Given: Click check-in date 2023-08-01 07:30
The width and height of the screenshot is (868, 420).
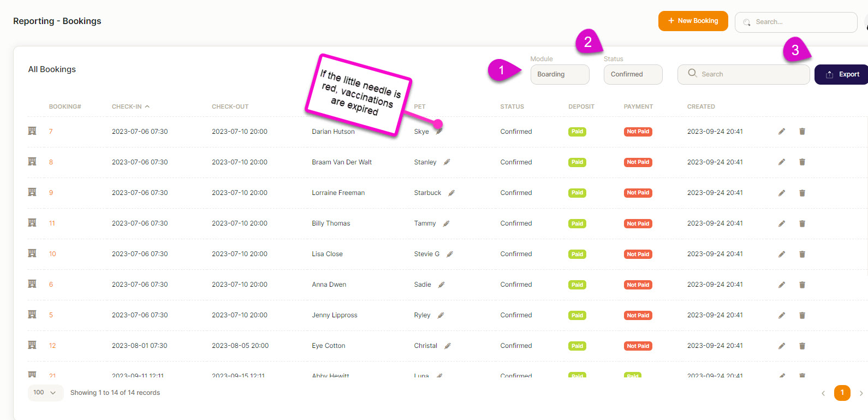Looking at the screenshot, I should pyautogui.click(x=140, y=346).
